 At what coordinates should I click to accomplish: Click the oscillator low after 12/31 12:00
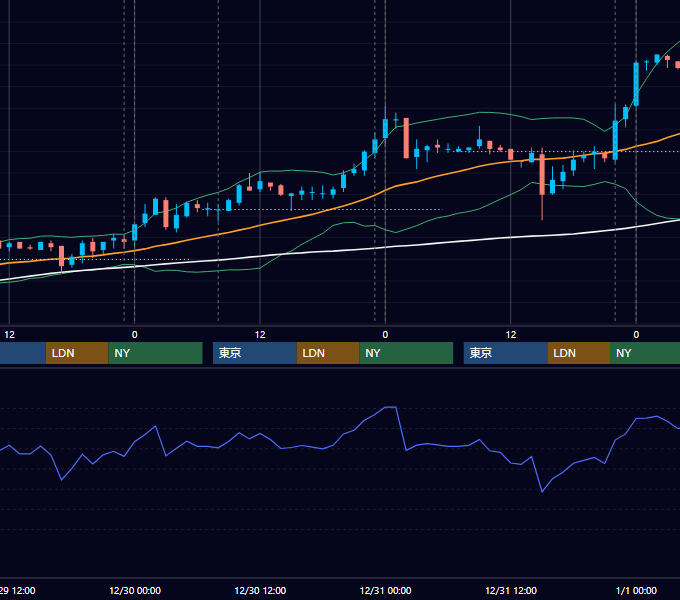coord(542,491)
